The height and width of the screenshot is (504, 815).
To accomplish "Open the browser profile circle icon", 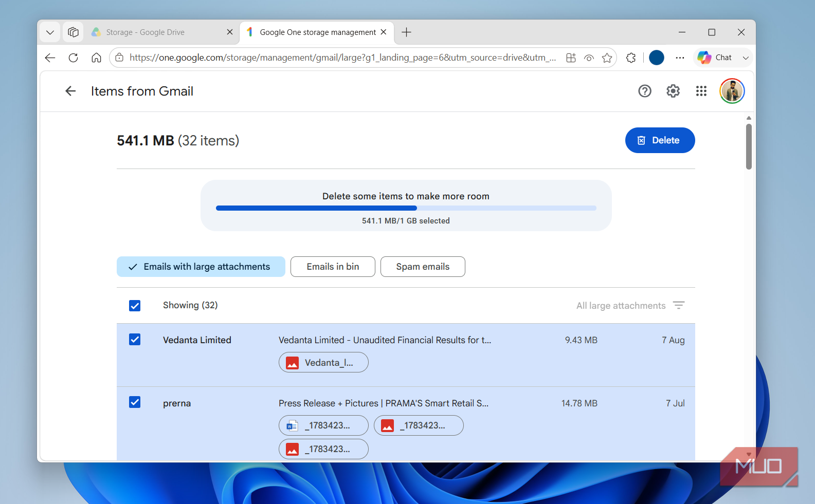I will tap(657, 58).
